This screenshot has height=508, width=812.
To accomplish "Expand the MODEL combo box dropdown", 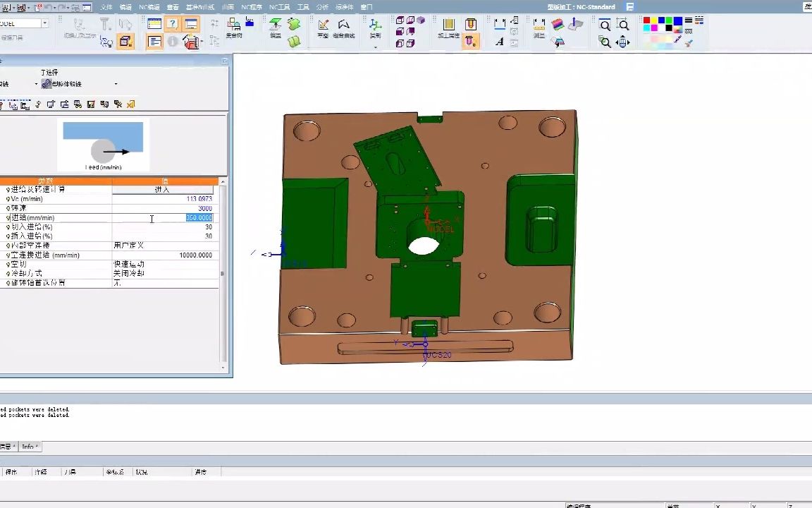I will click(x=45, y=23).
